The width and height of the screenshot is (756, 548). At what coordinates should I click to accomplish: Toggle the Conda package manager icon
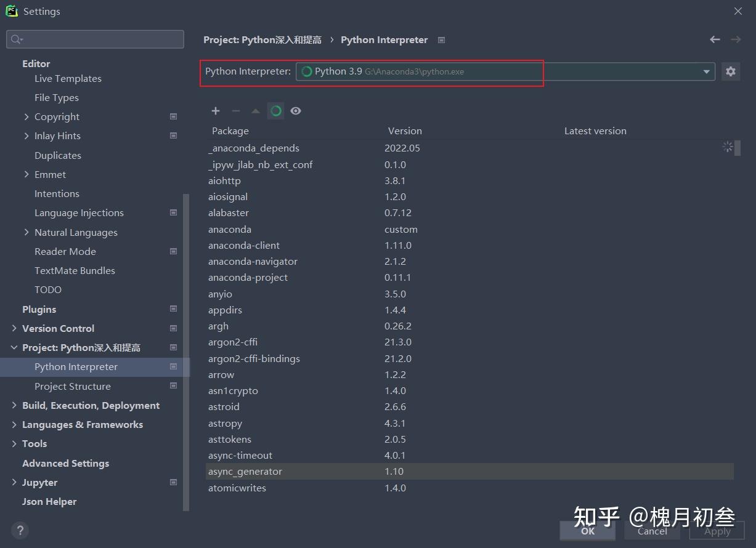tap(276, 111)
